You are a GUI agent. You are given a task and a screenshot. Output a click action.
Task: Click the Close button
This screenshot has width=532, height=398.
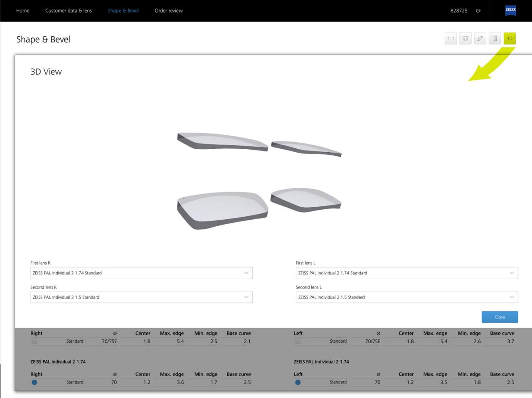[x=500, y=316]
